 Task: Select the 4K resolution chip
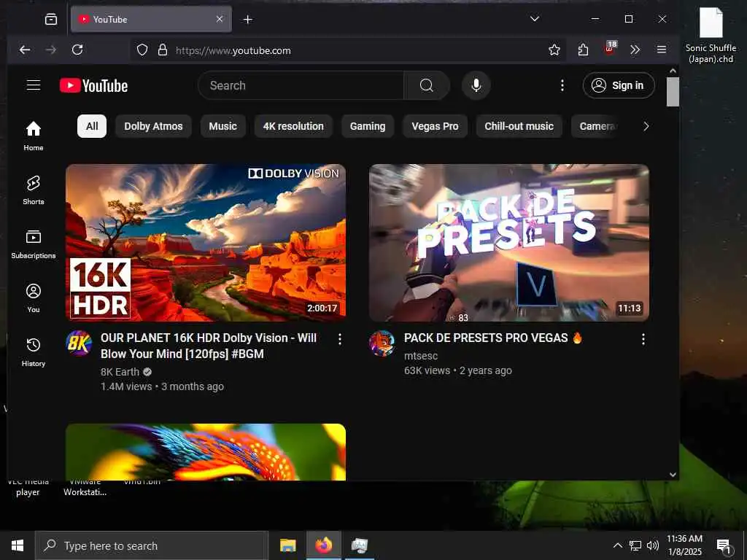click(293, 126)
